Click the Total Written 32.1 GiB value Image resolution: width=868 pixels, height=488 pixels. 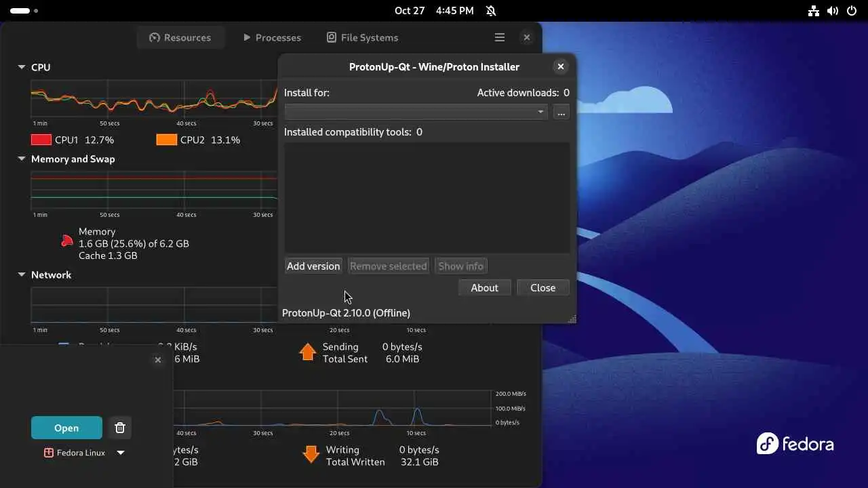click(x=419, y=462)
